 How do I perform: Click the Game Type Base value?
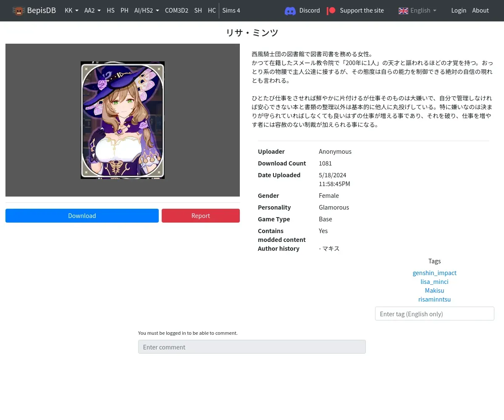point(325,219)
